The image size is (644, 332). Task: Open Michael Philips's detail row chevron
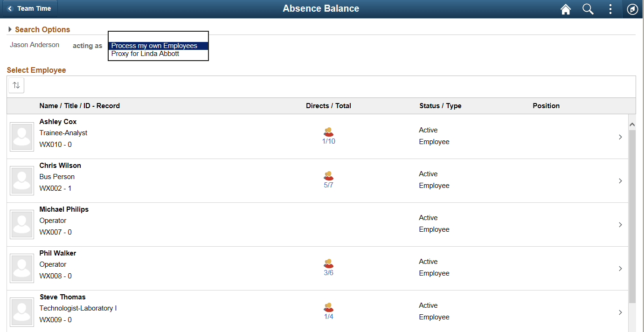tap(620, 224)
